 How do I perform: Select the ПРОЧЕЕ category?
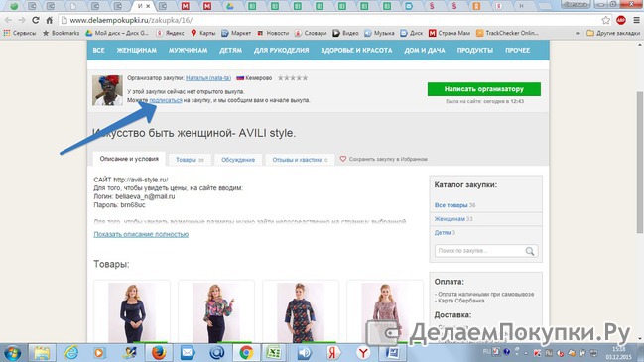(518, 50)
